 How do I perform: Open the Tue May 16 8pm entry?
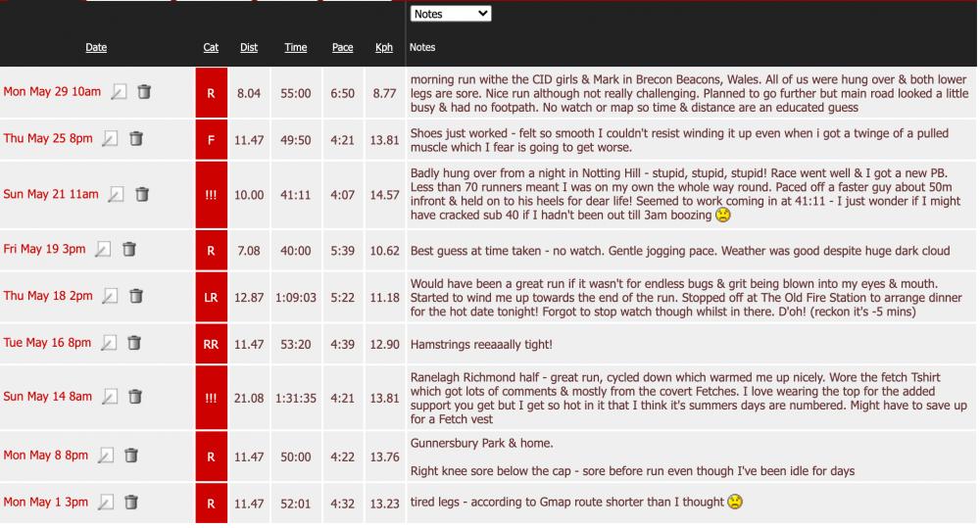pyautogui.click(x=47, y=343)
